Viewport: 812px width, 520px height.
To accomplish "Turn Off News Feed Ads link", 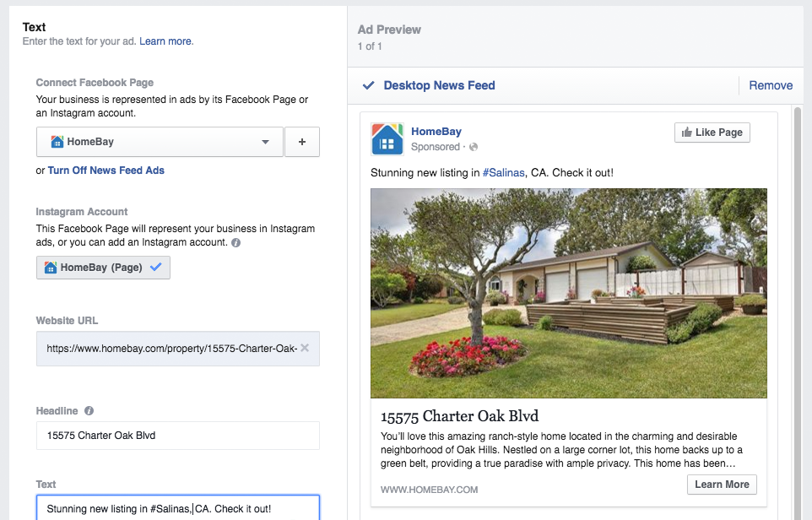I will point(106,171).
